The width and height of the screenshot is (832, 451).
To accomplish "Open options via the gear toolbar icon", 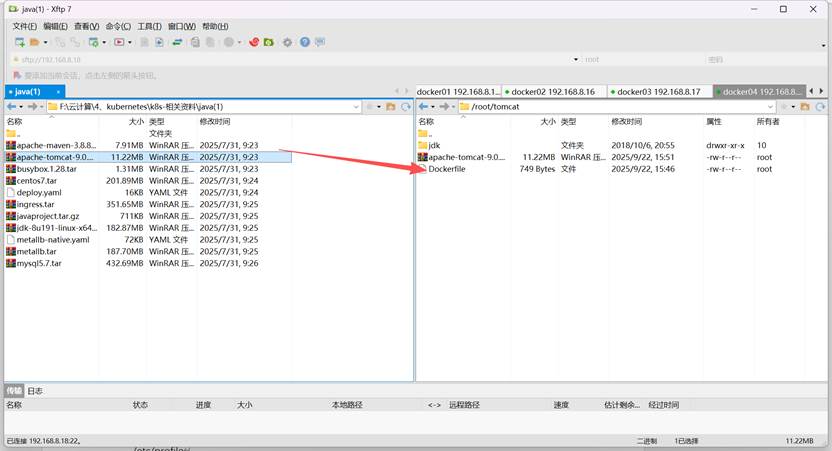I will (287, 42).
